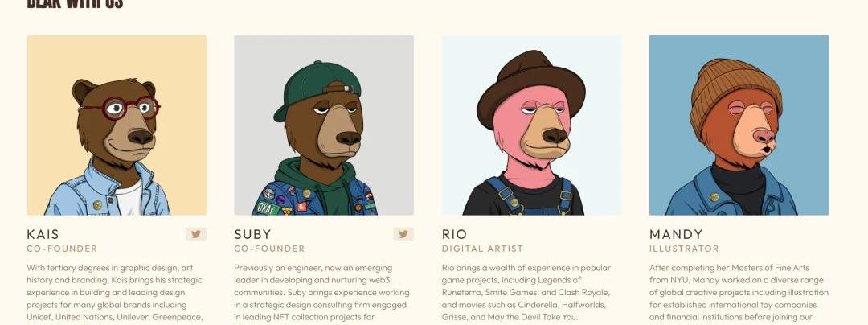Click CO-FOUNDER label under Kais
Viewport: 868px width, 325px height.
pos(62,249)
